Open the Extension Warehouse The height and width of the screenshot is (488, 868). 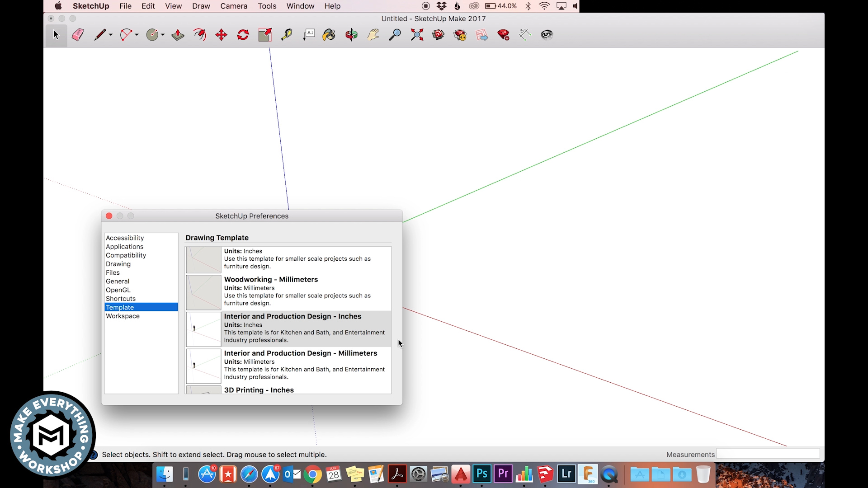pyautogui.click(x=460, y=35)
